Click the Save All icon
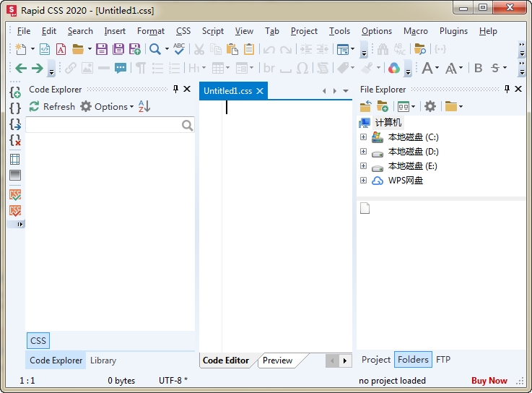This screenshot has width=532, height=393. 118,49
